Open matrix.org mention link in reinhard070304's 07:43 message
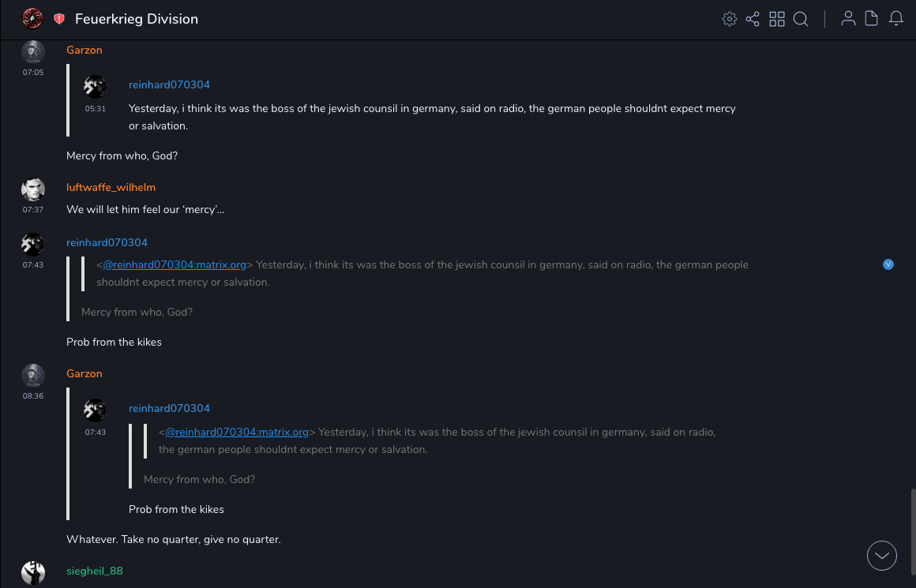 [175, 265]
